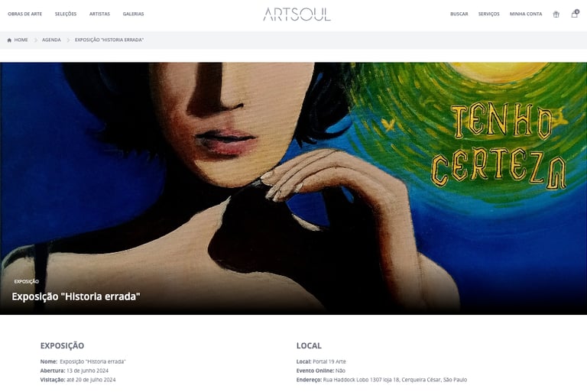Screen dimensions: 587x392
Task: Open the gift icon in header
Action: coord(556,15)
